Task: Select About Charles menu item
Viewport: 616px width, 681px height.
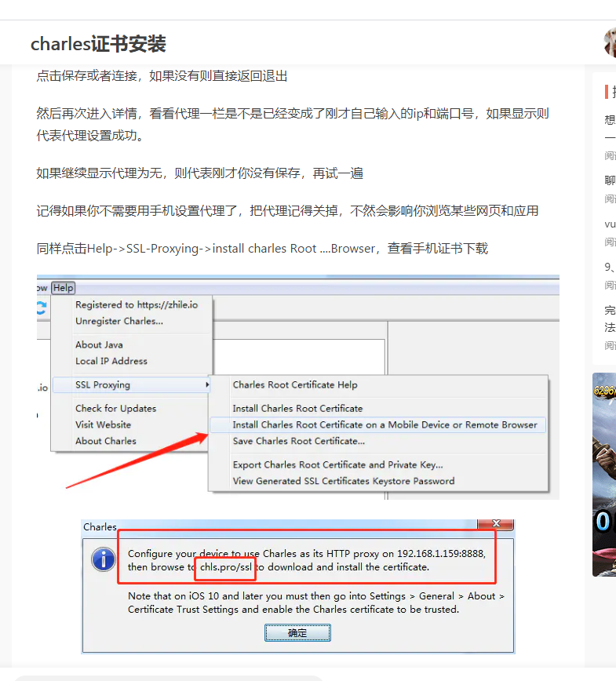Action: pyautogui.click(x=106, y=441)
